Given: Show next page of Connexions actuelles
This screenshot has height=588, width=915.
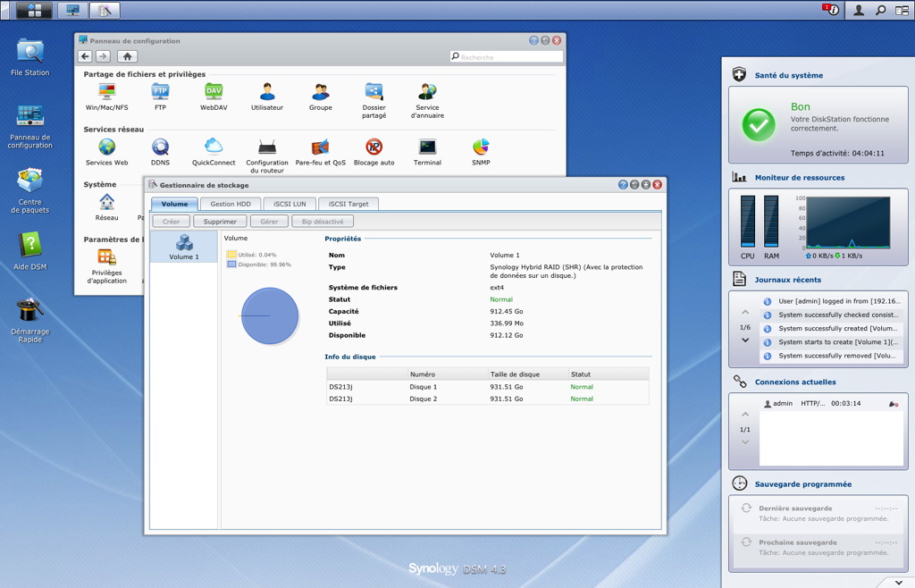Looking at the screenshot, I should click(745, 442).
